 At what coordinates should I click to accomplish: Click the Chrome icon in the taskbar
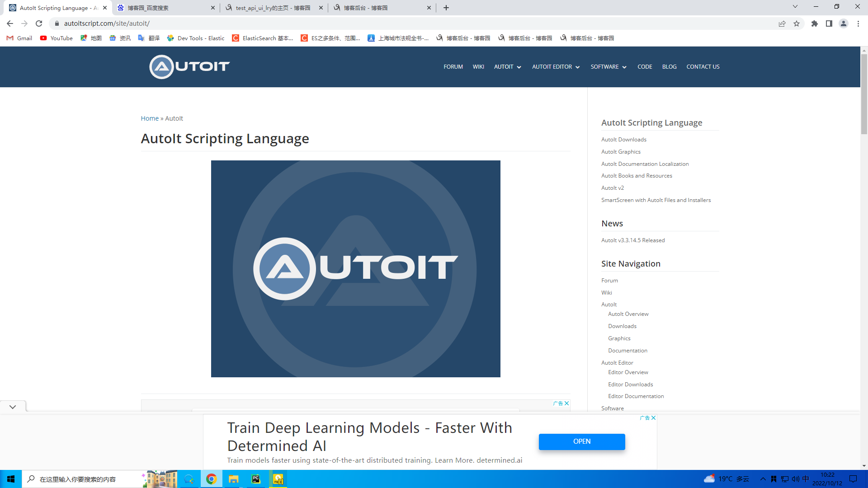click(211, 479)
